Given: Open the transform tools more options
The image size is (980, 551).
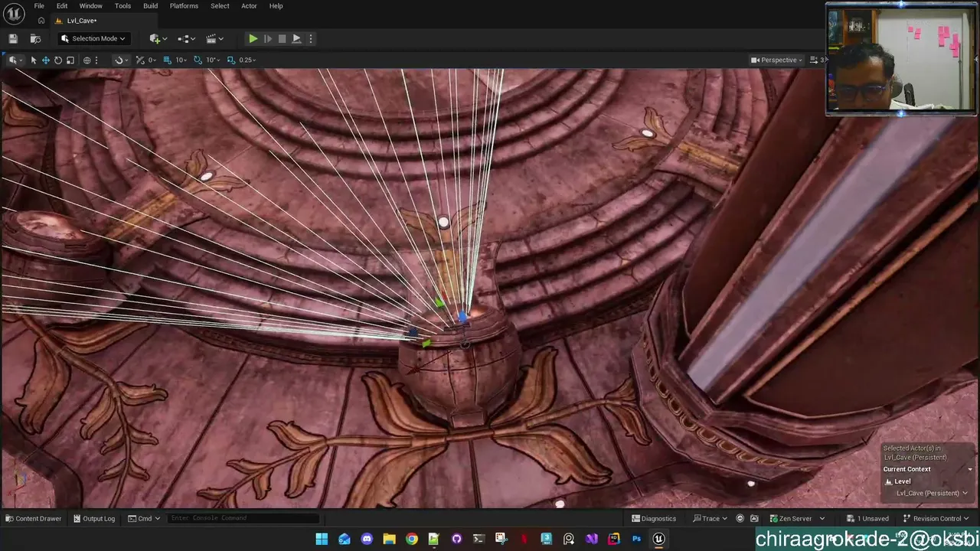Looking at the screenshot, I should click(96, 60).
